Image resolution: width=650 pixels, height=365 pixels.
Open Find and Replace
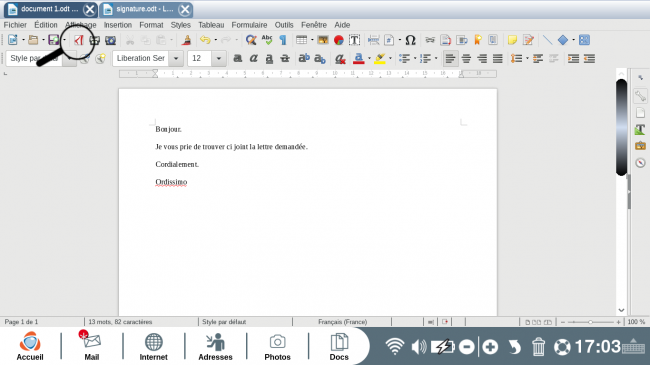click(x=251, y=40)
